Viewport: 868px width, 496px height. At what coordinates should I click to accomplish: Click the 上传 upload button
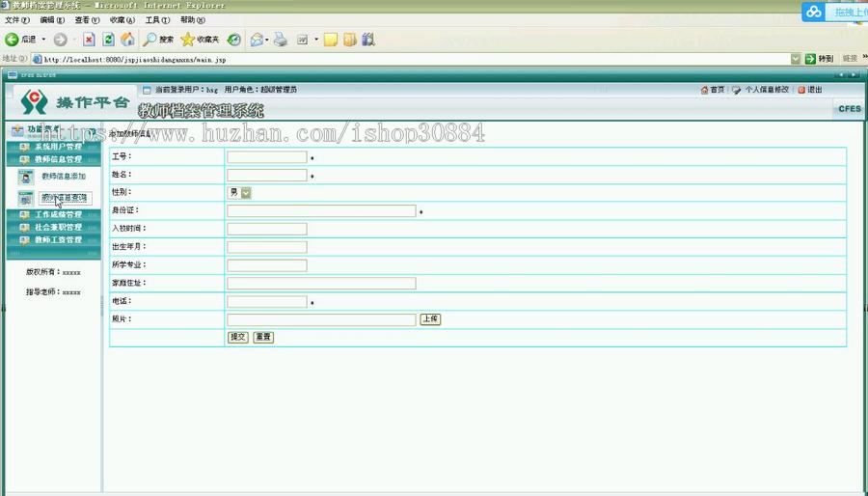pos(430,319)
